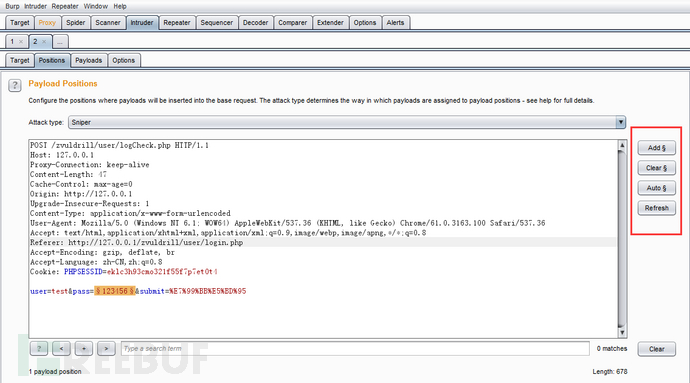
Task: Open the Decoder tab
Action: pyautogui.click(x=255, y=22)
